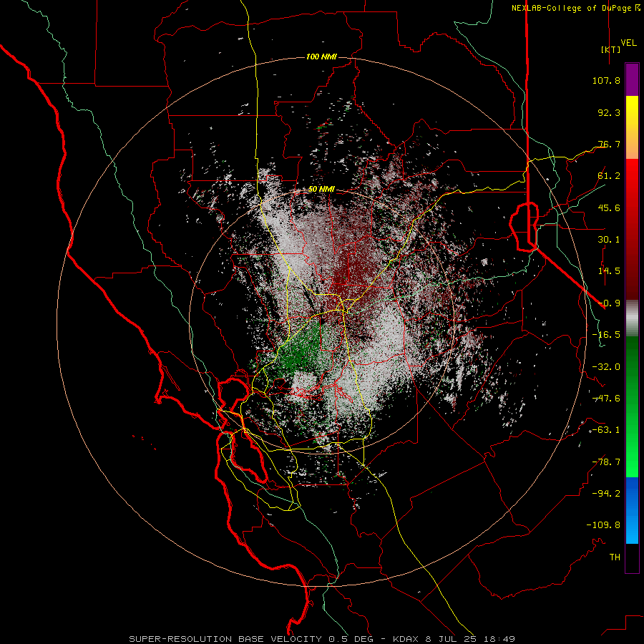Select the 45.6 legend value
This screenshot has height=644, width=644.
pyautogui.click(x=609, y=208)
